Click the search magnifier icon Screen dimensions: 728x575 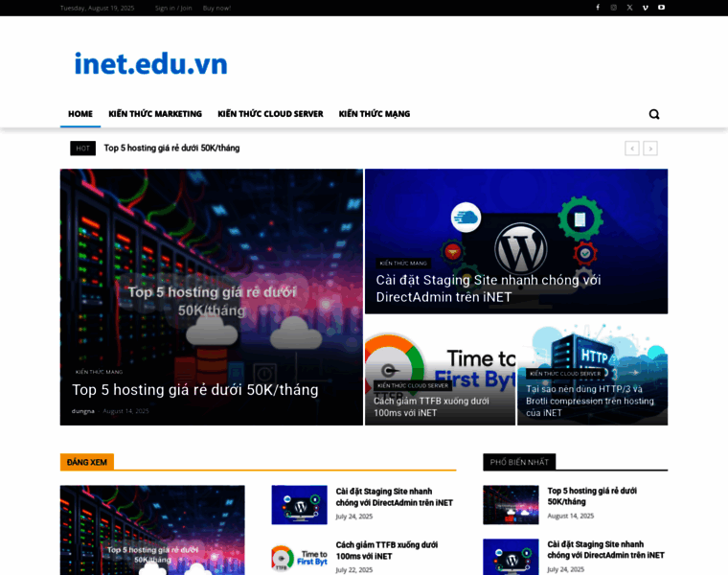click(x=653, y=114)
